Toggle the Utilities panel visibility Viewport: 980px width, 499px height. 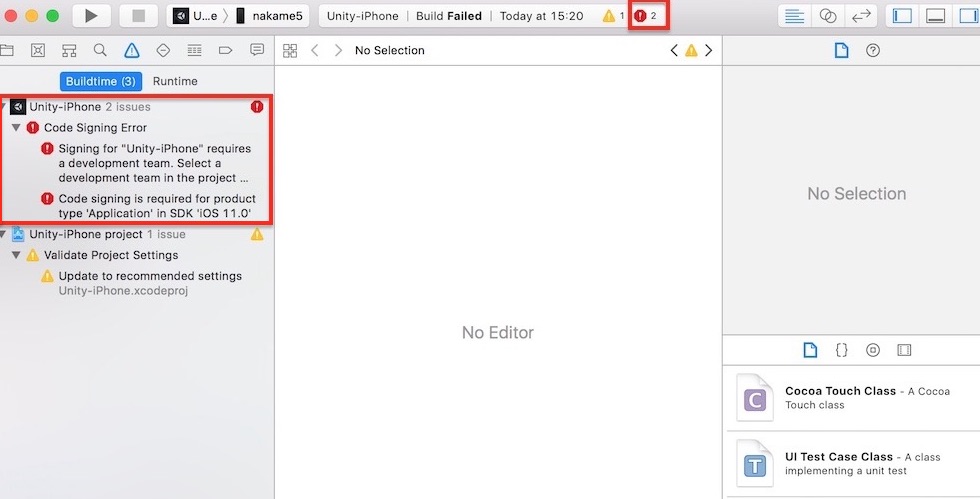[x=967, y=16]
